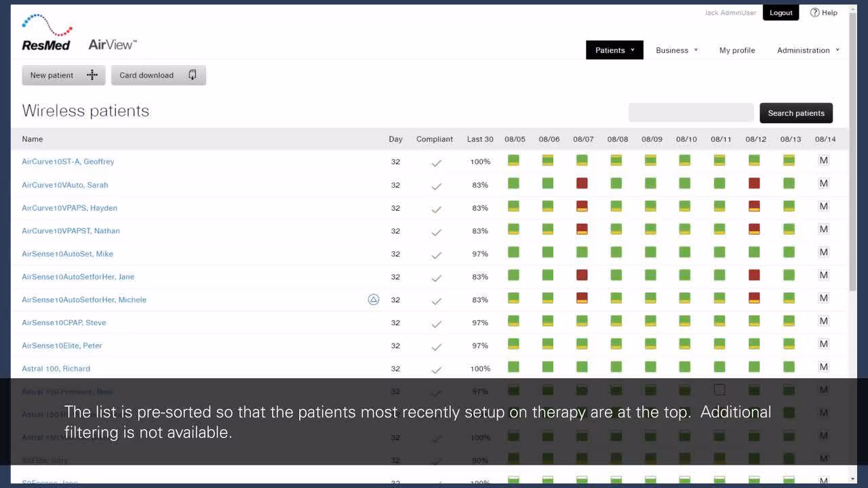868x488 pixels.
Task: Go to My profile
Action: [x=737, y=50]
